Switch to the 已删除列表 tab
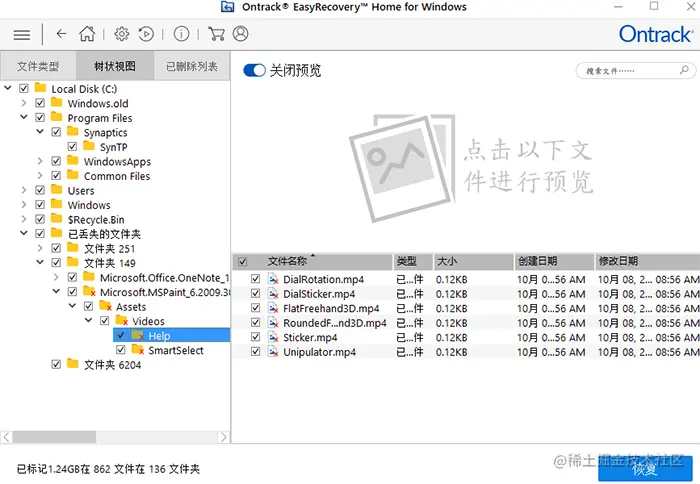Image resolution: width=700 pixels, height=484 pixels. pos(192,67)
